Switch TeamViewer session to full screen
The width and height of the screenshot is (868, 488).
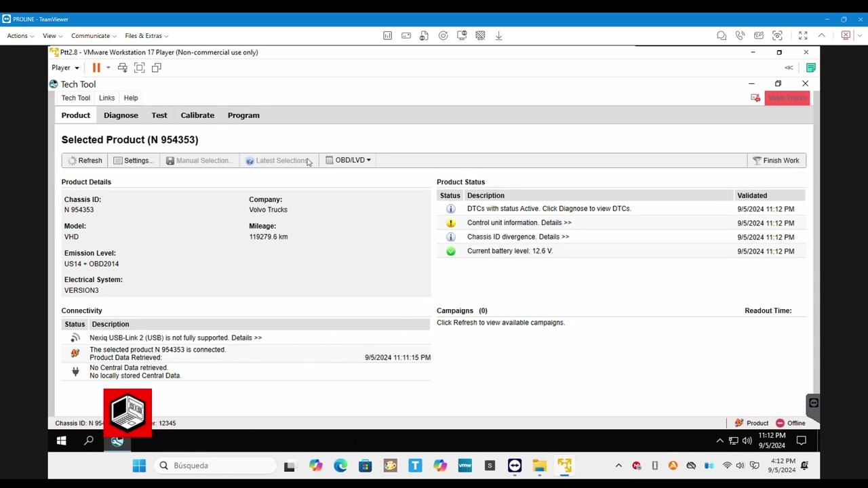(803, 35)
